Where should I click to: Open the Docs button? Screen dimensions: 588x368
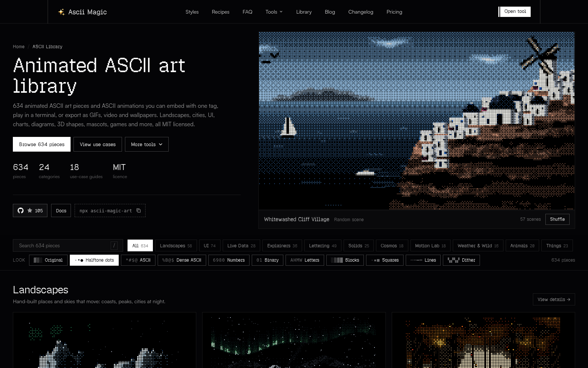(x=61, y=210)
